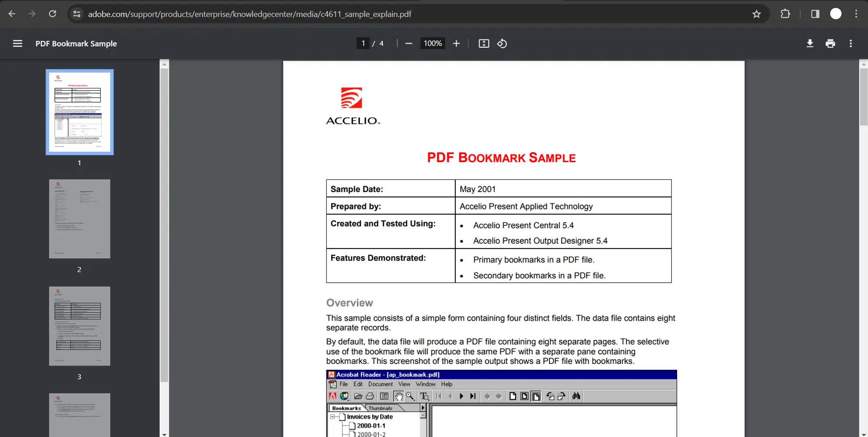Select the partially visible page 4 thumbnail
The width and height of the screenshot is (868, 437).
(79, 415)
